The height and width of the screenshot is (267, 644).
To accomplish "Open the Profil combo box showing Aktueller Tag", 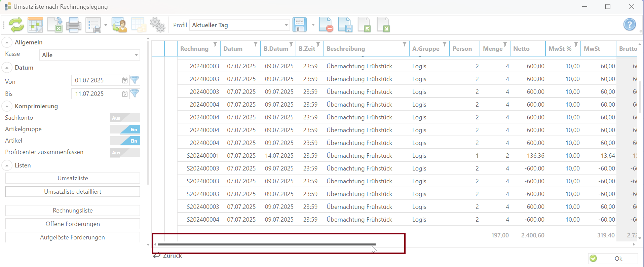I will [x=239, y=25].
